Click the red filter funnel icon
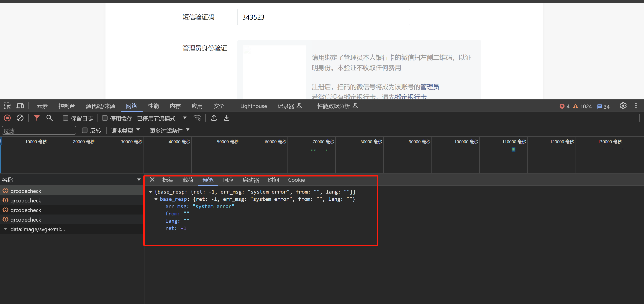This screenshot has width=644, height=304. 37,118
